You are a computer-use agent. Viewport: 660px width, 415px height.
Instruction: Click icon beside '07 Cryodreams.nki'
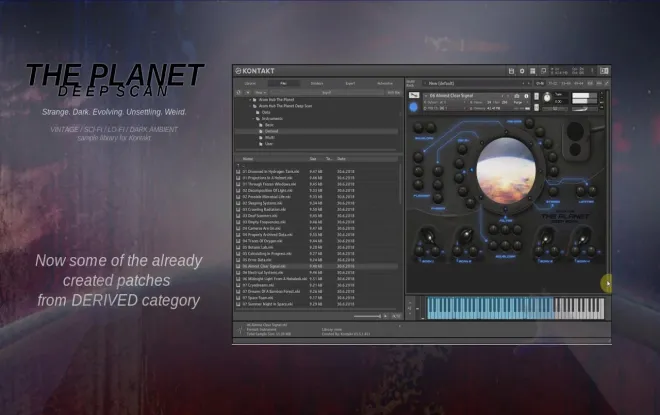pyautogui.click(x=238, y=285)
